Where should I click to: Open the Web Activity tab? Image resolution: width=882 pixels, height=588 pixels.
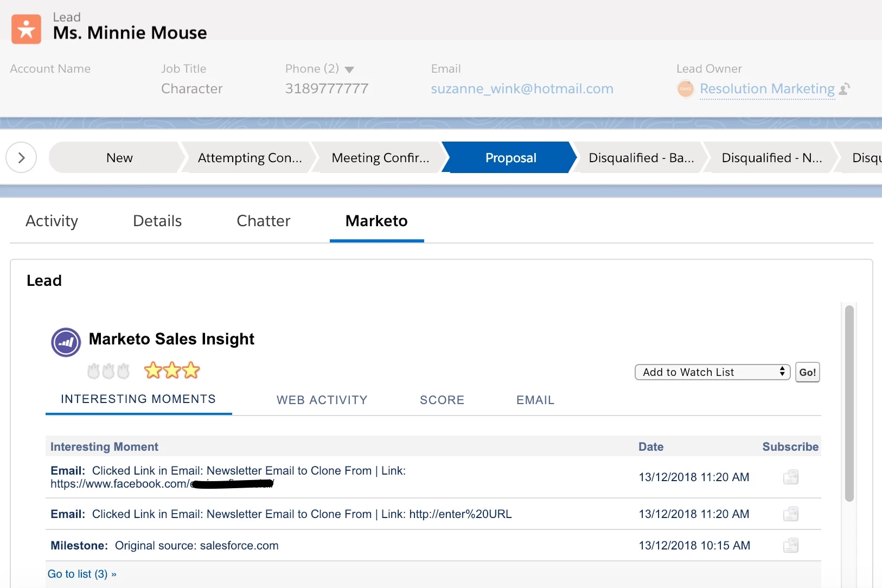322,400
